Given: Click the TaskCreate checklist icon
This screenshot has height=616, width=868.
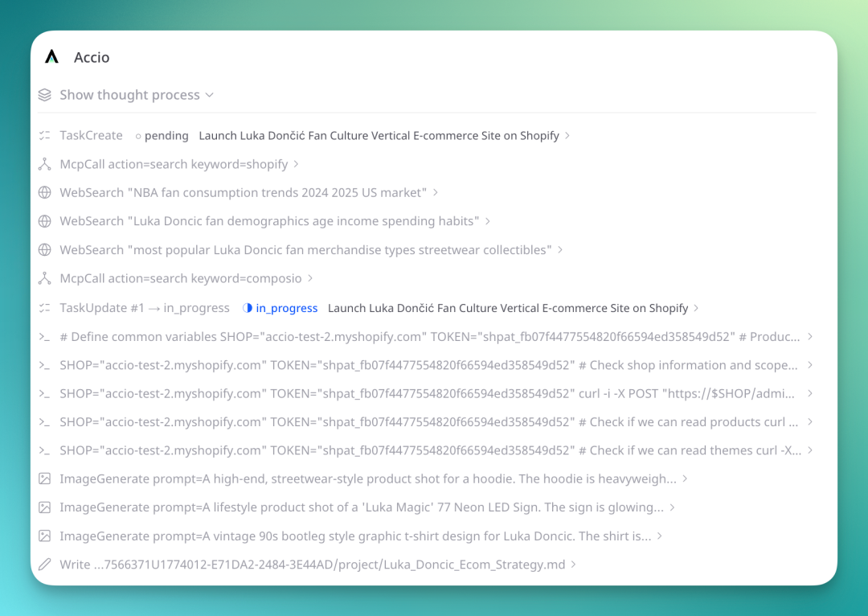Looking at the screenshot, I should pyautogui.click(x=45, y=135).
